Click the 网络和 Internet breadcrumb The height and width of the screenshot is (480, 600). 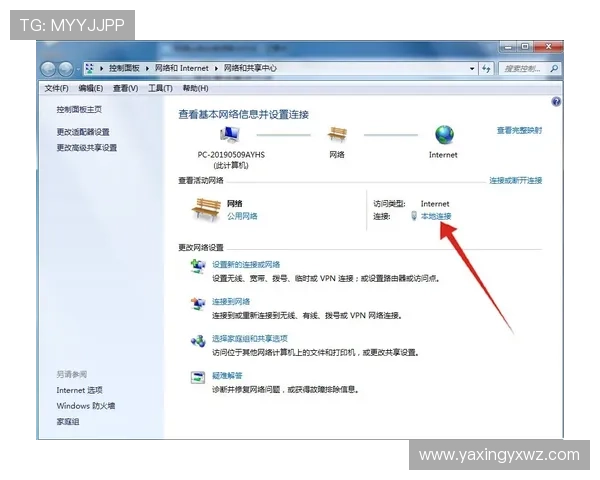[182, 69]
